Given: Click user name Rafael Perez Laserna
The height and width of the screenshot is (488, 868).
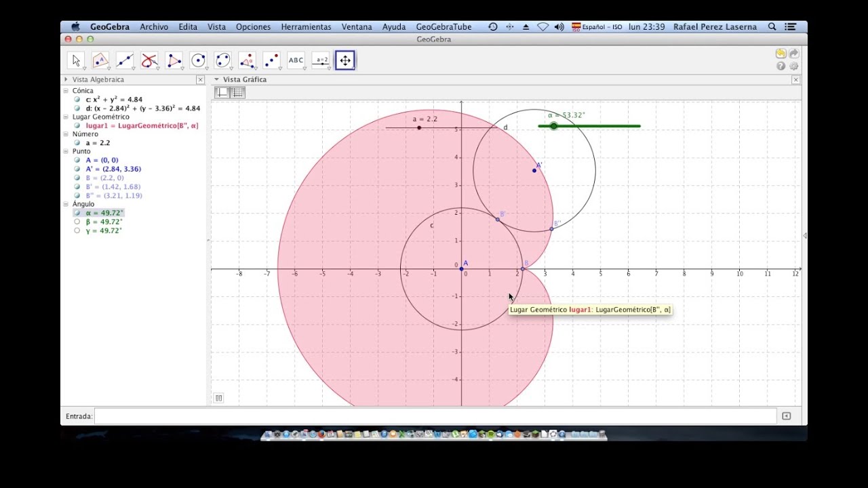Looking at the screenshot, I should click(x=715, y=27).
